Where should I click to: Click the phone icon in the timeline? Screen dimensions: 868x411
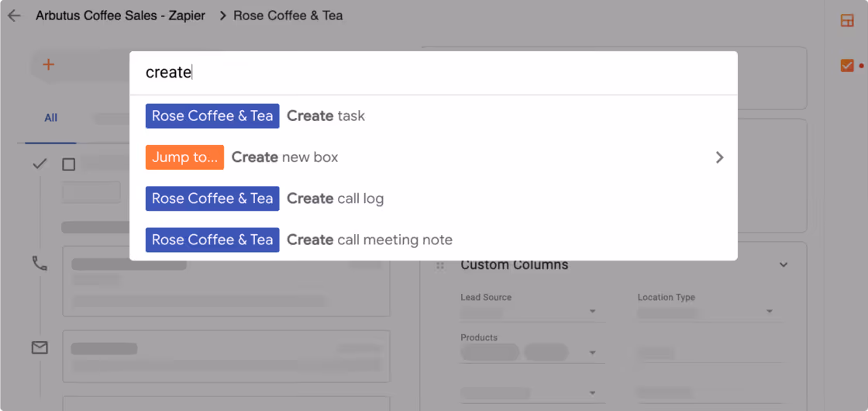click(40, 263)
